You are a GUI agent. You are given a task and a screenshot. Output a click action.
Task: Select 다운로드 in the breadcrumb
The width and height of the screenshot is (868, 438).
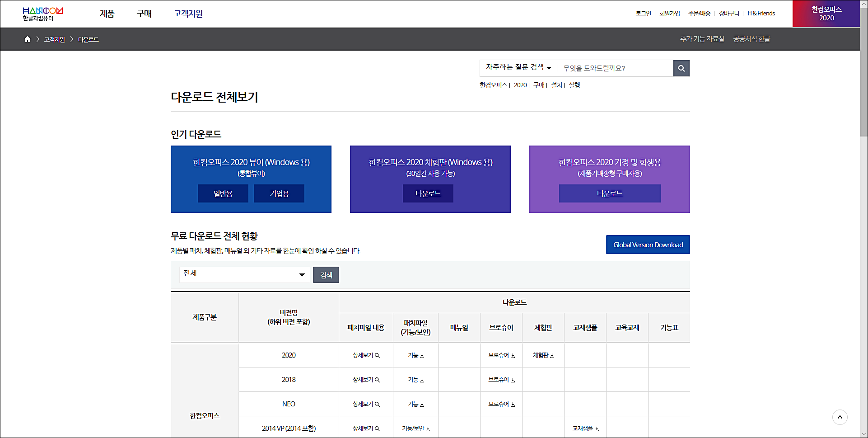pos(89,40)
